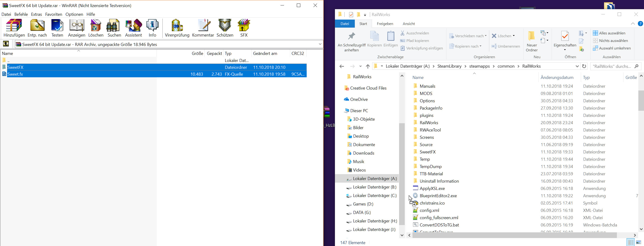The image size is (644, 246).
Task: Click the Hinzufügen icon in WinRAR
Action: pyautogui.click(x=14, y=28)
